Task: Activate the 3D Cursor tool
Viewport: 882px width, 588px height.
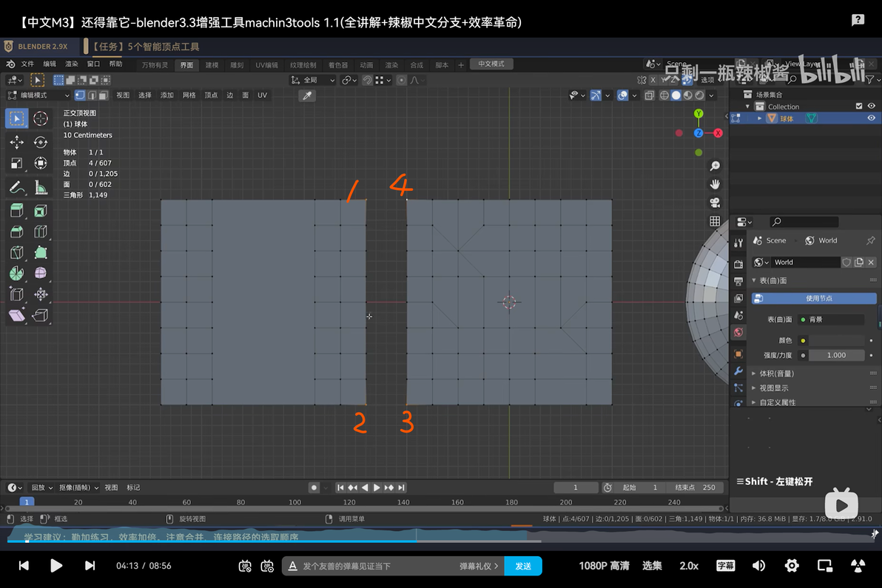Action: tap(41, 118)
